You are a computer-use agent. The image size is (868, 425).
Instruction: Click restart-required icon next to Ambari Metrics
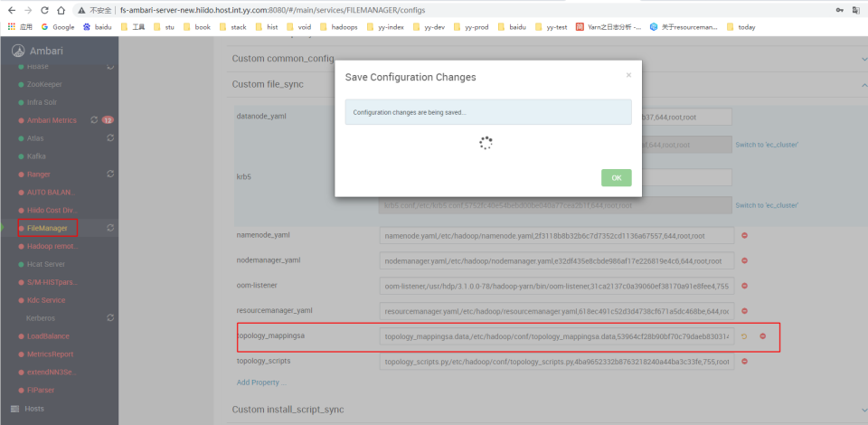coord(94,119)
